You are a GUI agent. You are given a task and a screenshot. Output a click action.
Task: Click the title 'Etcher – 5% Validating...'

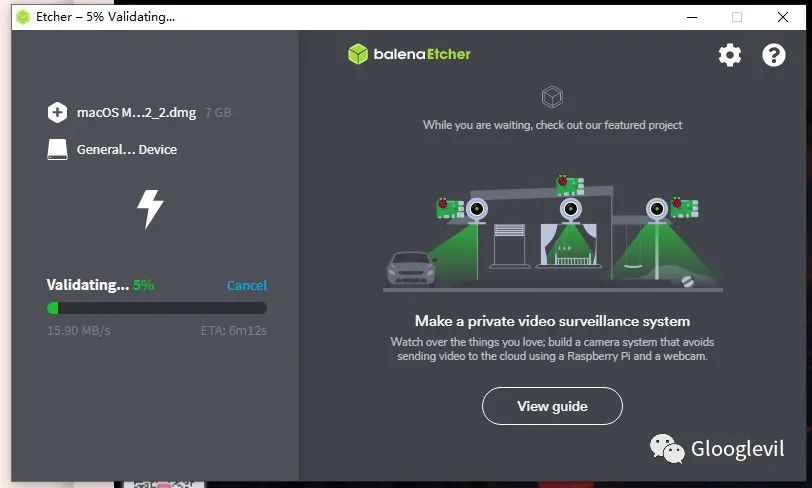coord(105,17)
